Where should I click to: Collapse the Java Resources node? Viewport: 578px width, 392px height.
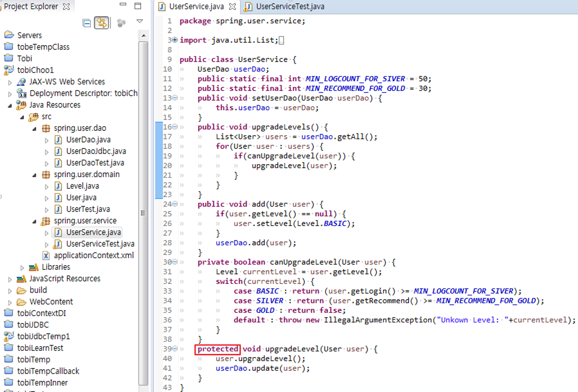coord(10,105)
